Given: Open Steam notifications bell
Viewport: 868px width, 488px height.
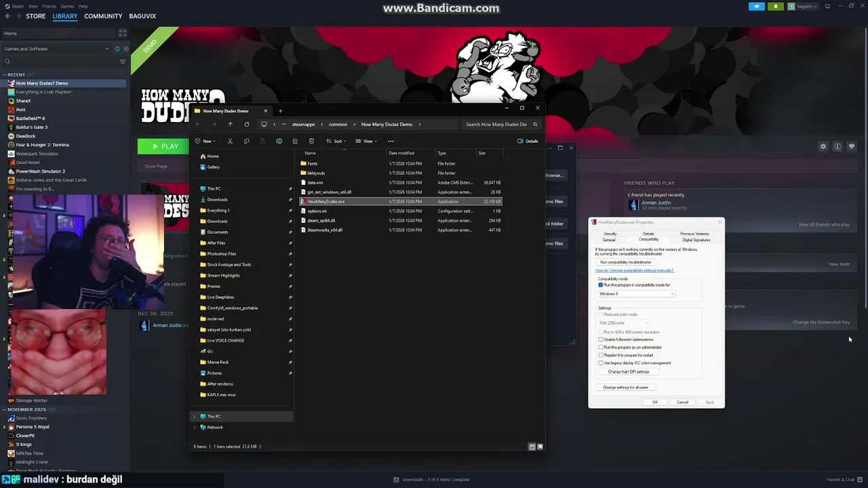Looking at the screenshot, I should tap(776, 6).
